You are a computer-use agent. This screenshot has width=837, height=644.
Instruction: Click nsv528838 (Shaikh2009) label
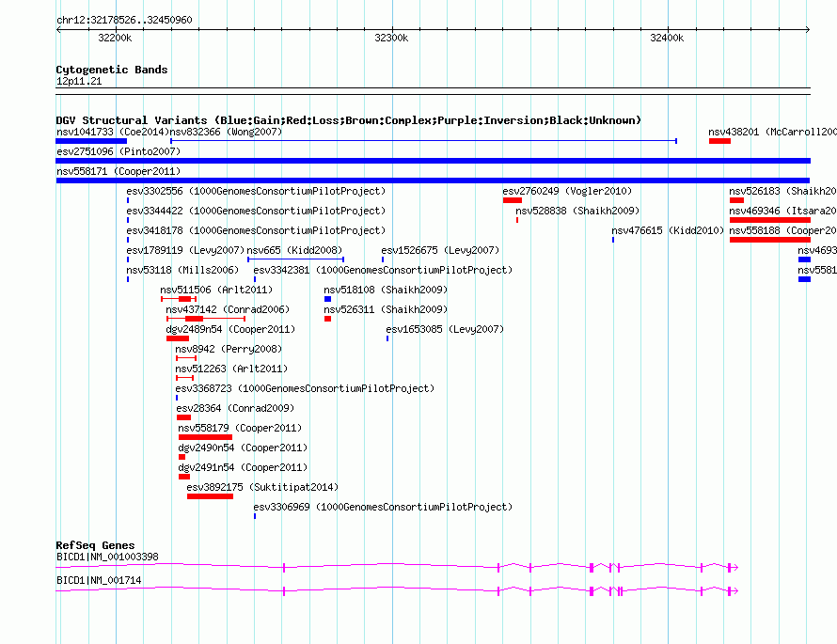[577, 211]
